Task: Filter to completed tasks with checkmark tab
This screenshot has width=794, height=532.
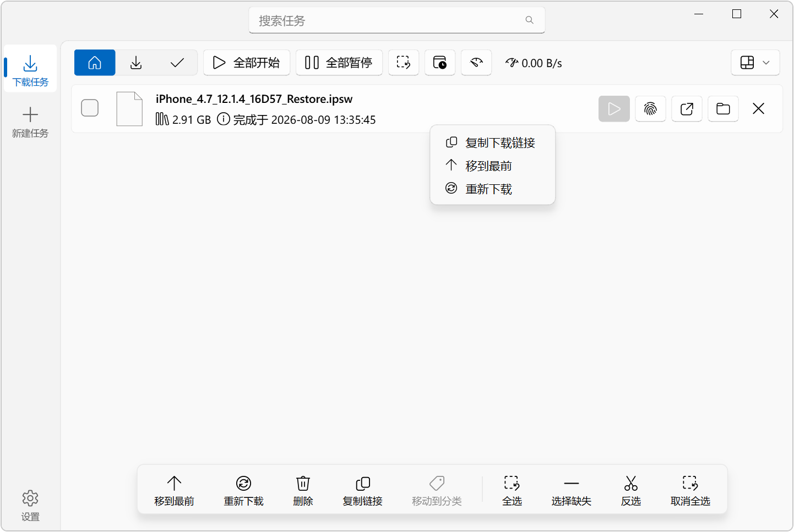Action: point(177,63)
